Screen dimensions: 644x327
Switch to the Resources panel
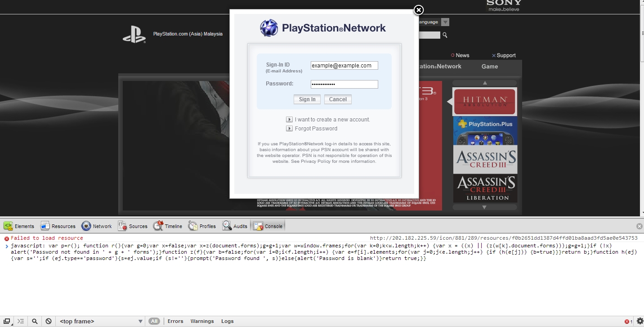pos(58,226)
